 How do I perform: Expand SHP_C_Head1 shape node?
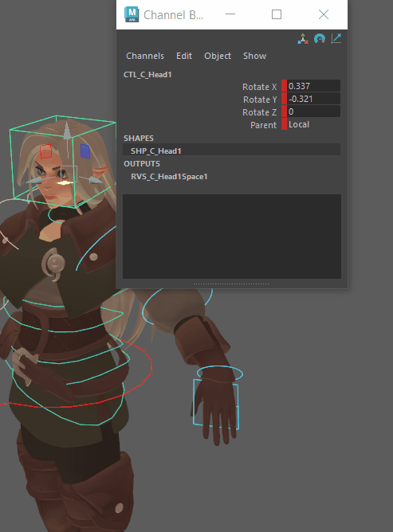232,151
